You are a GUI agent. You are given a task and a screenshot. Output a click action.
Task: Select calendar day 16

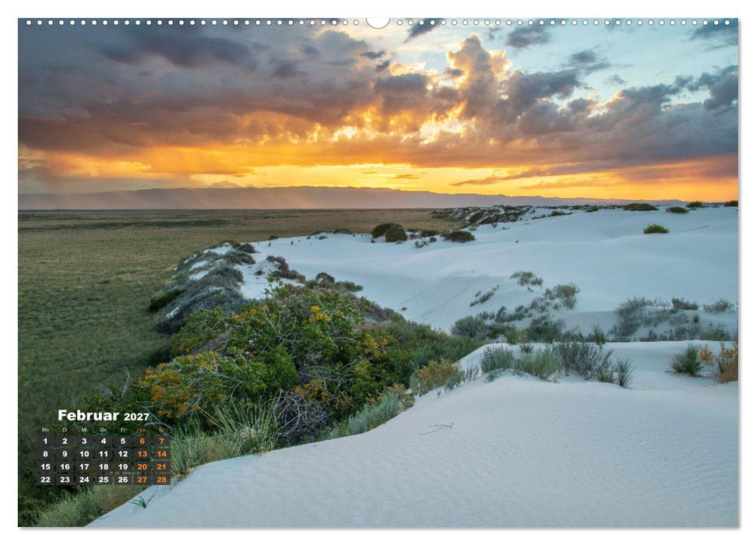click(x=65, y=467)
